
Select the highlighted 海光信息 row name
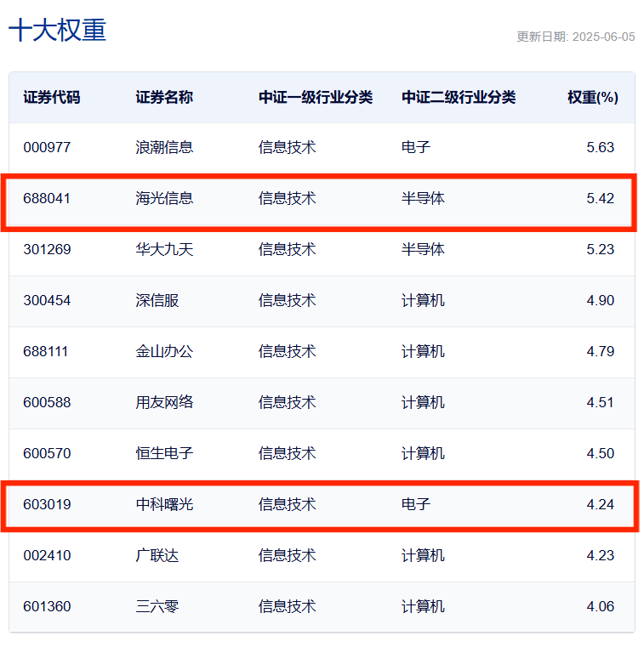click(x=164, y=198)
